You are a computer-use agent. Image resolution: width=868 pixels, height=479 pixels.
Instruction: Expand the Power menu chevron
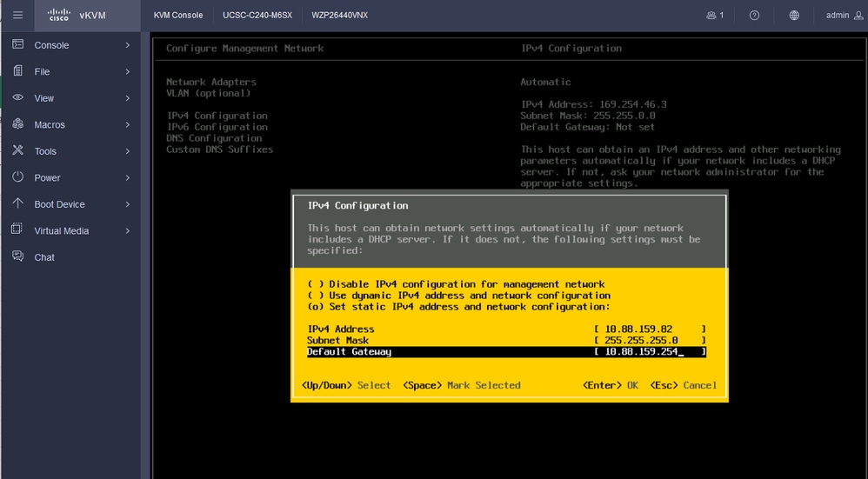127,178
